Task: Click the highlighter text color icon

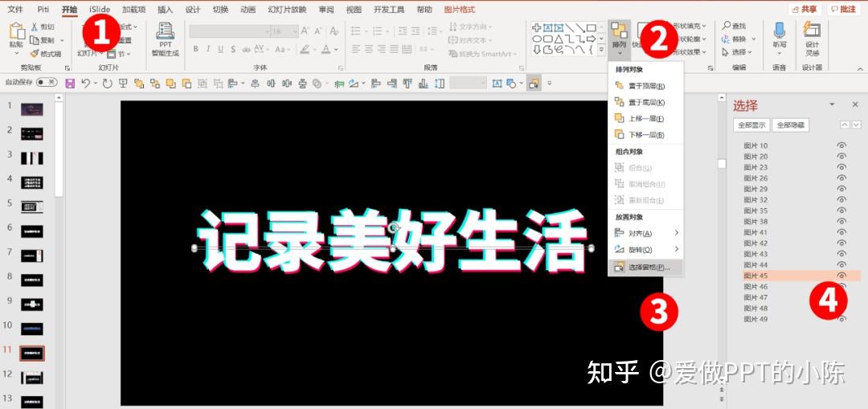Action: point(305,49)
